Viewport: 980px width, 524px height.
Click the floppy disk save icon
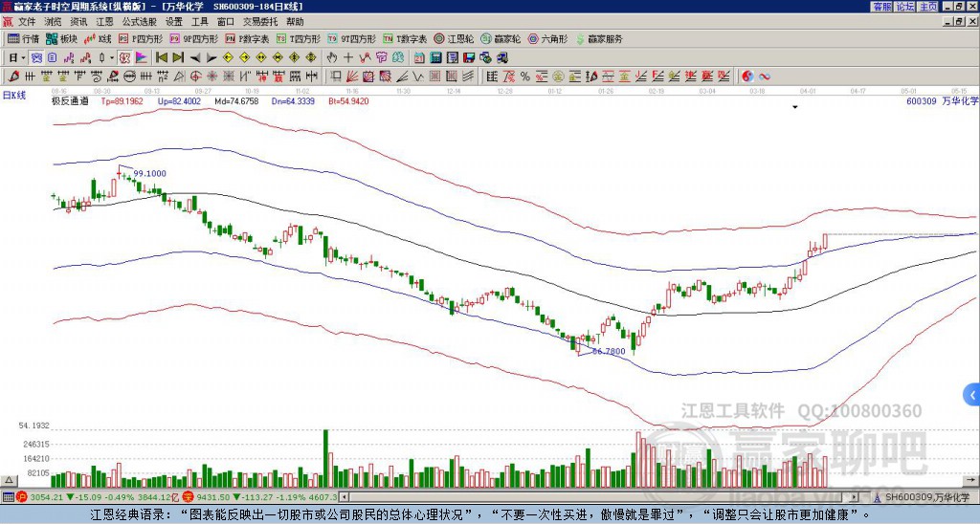pyautogui.click(x=469, y=58)
